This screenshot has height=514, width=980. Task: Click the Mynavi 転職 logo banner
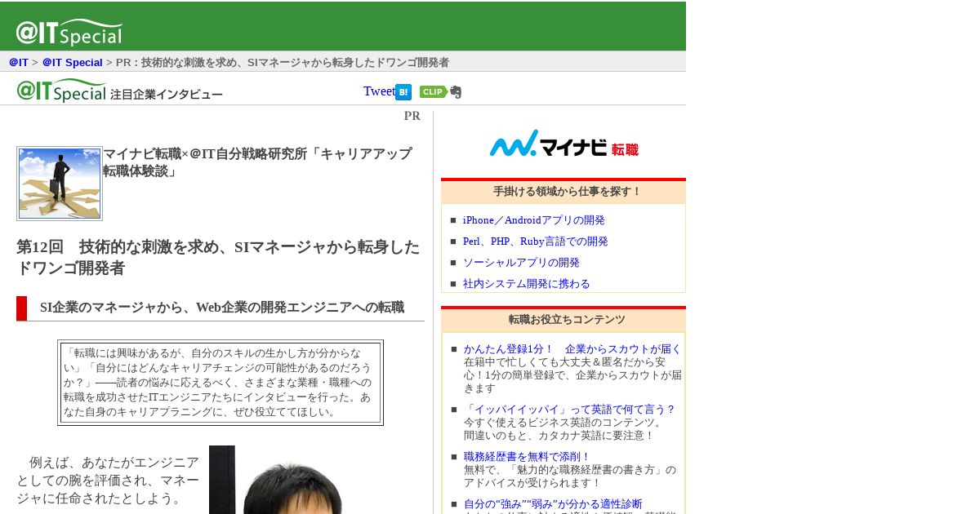pos(564,143)
